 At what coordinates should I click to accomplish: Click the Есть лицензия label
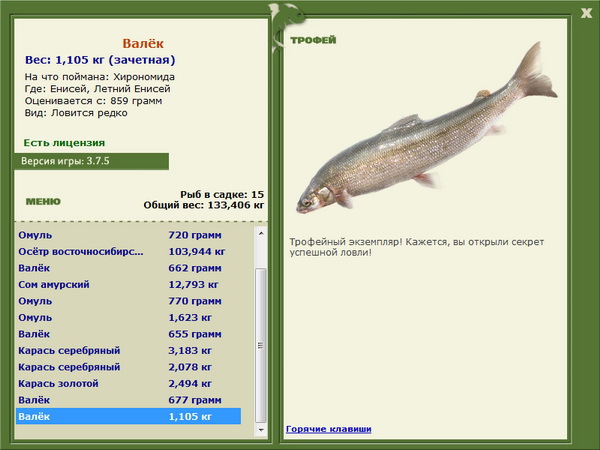(x=64, y=143)
